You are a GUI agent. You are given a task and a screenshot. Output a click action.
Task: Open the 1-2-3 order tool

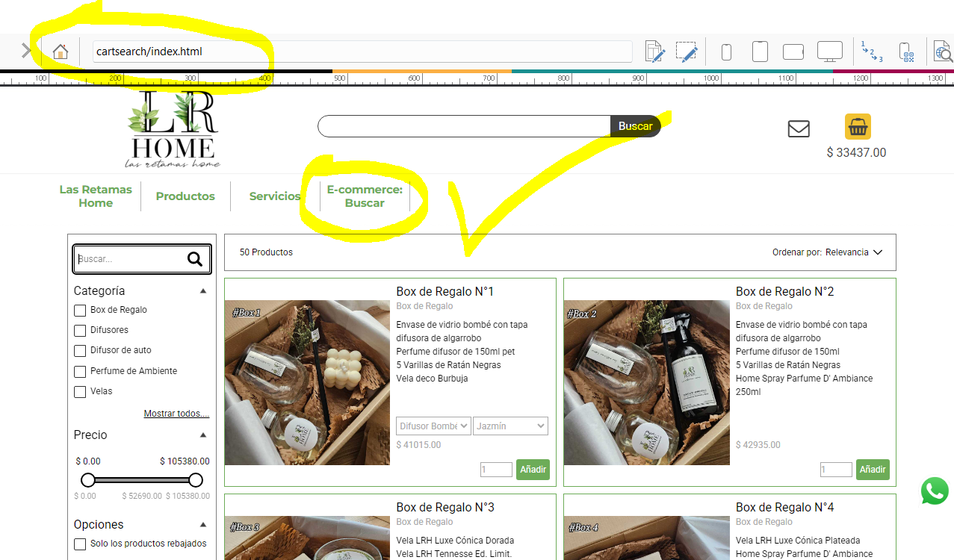[x=871, y=52]
